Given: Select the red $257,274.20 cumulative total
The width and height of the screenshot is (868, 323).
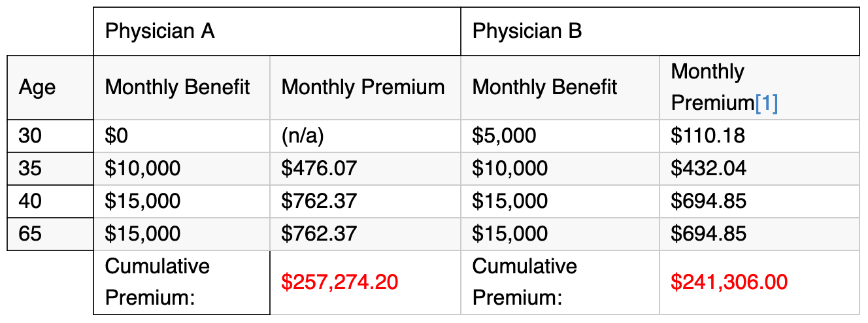Looking at the screenshot, I should click(340, 282).
